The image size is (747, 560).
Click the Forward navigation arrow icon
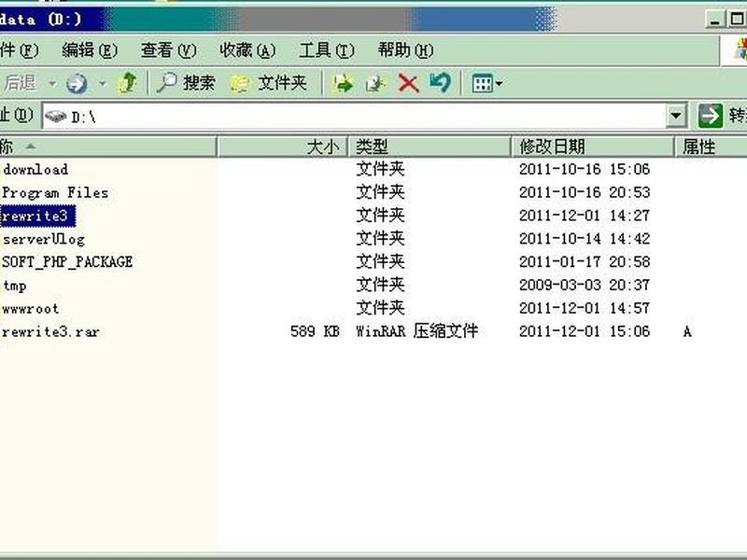[77, 84]
